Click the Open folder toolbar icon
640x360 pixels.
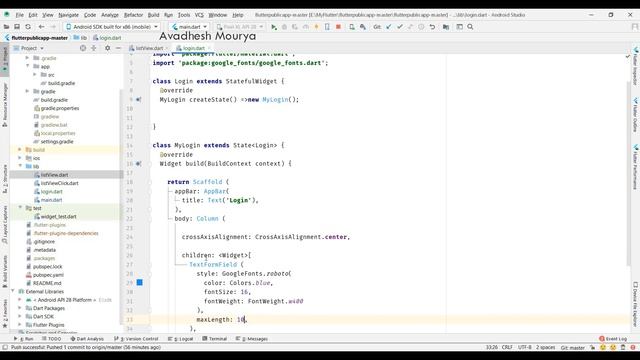click(6, 27)
